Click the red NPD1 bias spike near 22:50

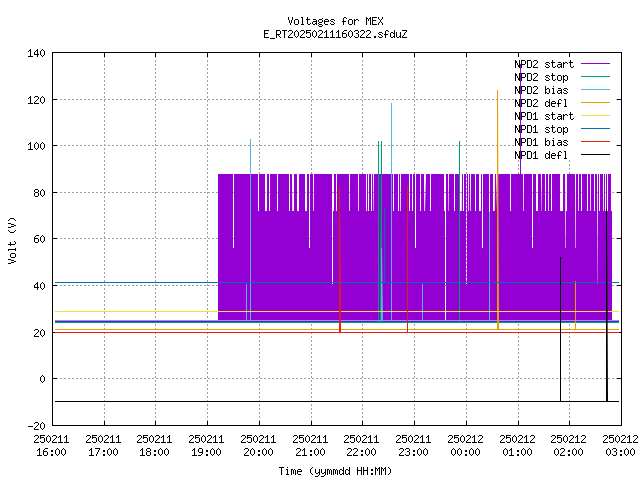coord(407,259)
